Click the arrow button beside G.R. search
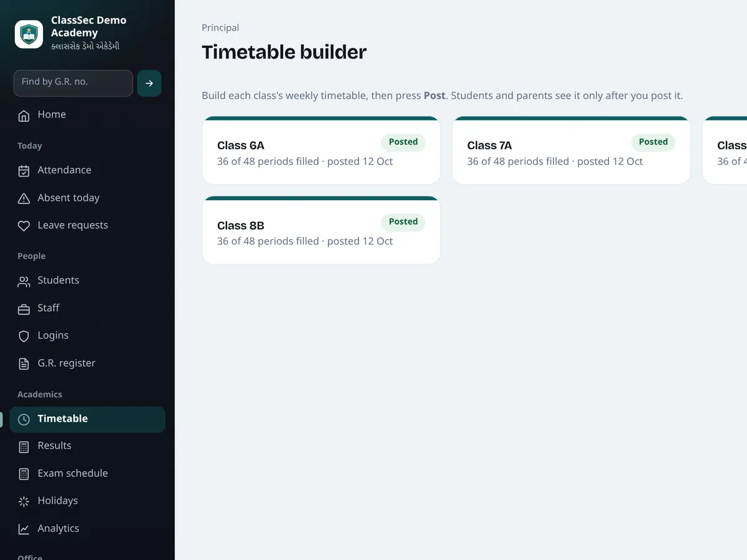The height and width of the screenshot is (560, 747). (x=149, y=83)
